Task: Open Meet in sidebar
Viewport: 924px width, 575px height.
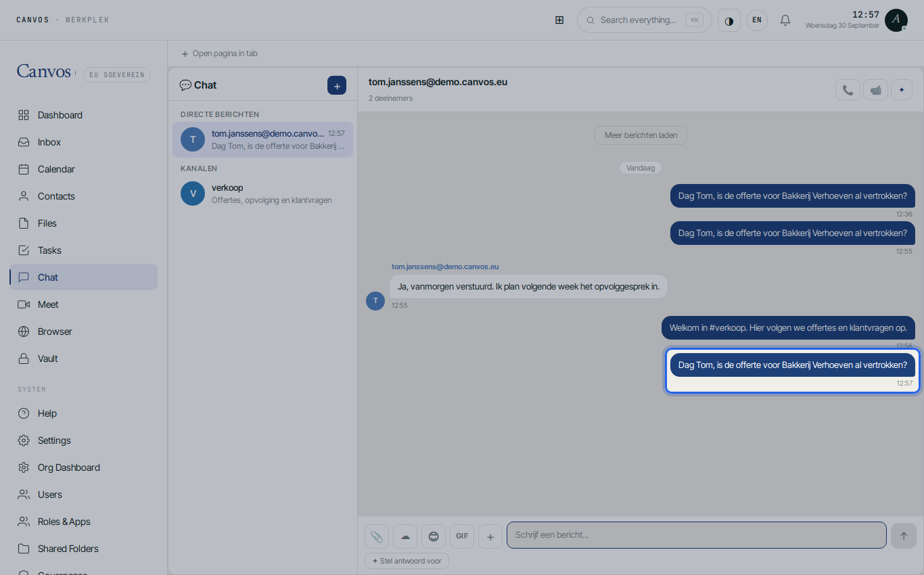Action: 83,304
